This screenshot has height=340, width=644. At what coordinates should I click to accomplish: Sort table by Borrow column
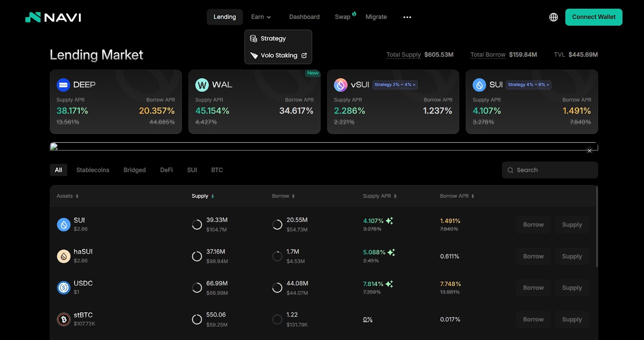tap(283, 196)
